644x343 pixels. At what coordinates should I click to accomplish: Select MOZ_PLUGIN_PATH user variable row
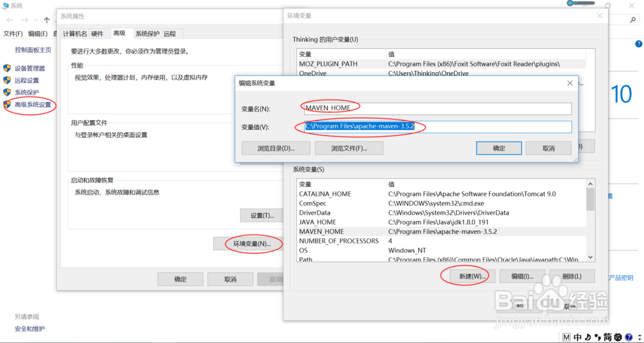[x=442, y=64]
